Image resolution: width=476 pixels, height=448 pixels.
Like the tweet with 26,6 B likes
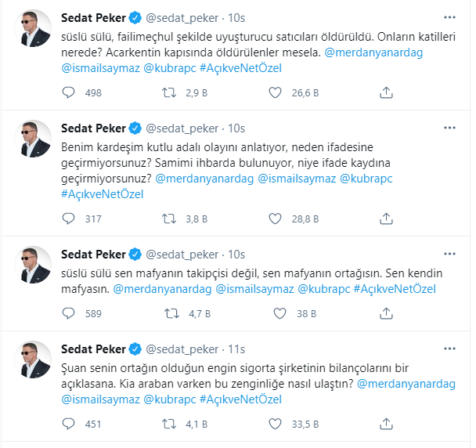(275, 92)
